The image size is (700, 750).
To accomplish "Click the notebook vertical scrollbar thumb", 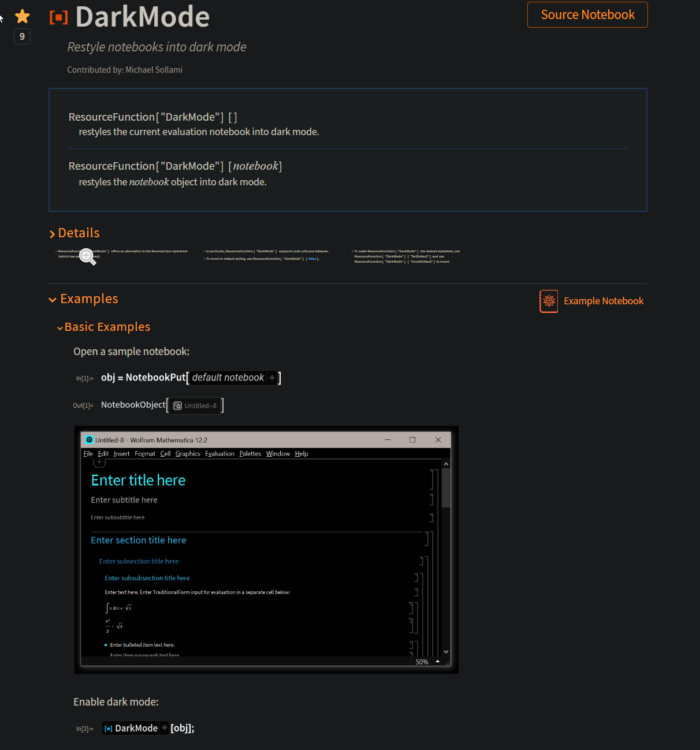I will tap(446, 488).
